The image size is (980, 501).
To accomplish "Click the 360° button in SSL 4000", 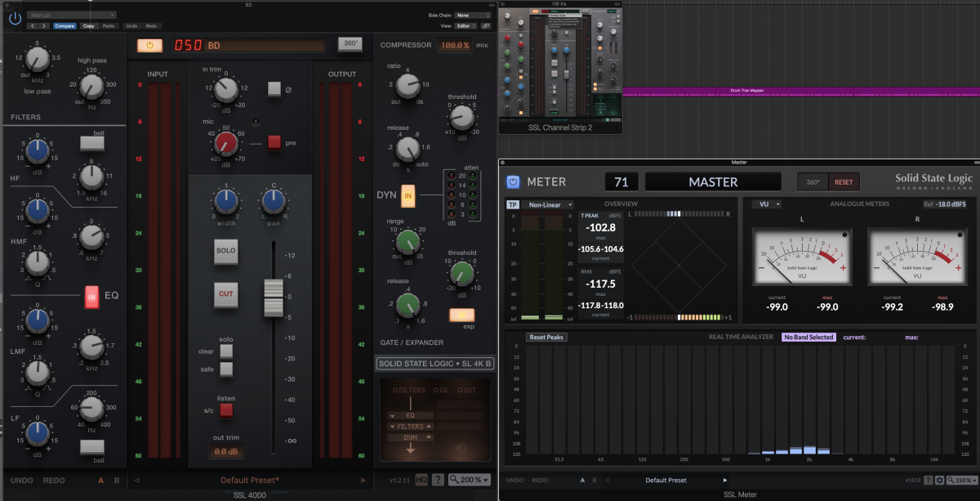I will click(x=350, y=45).
